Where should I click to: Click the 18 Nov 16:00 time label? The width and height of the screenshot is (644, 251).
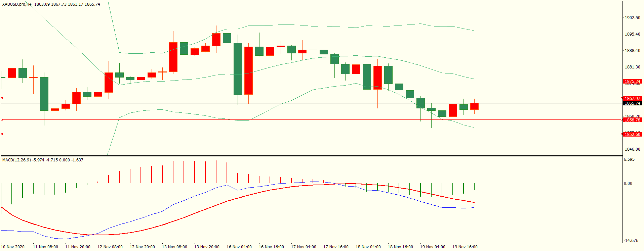click(400, 247)
